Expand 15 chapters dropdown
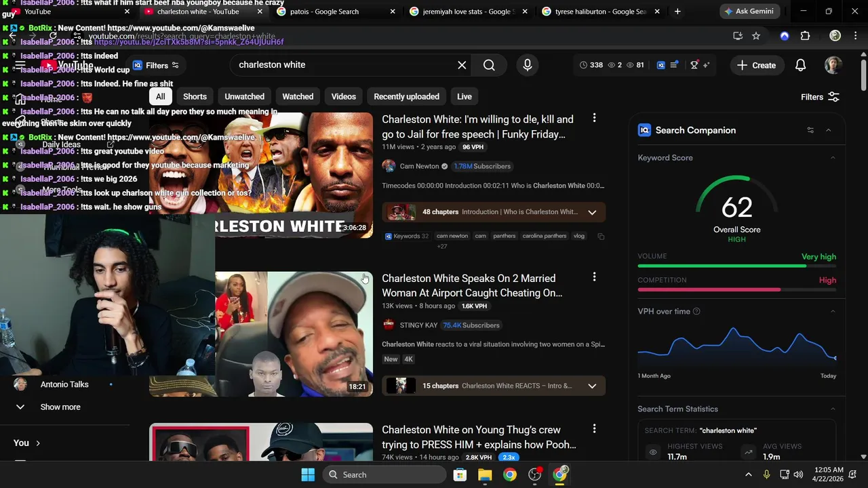Viewport: 868px width, 488px height. point(592,386)
